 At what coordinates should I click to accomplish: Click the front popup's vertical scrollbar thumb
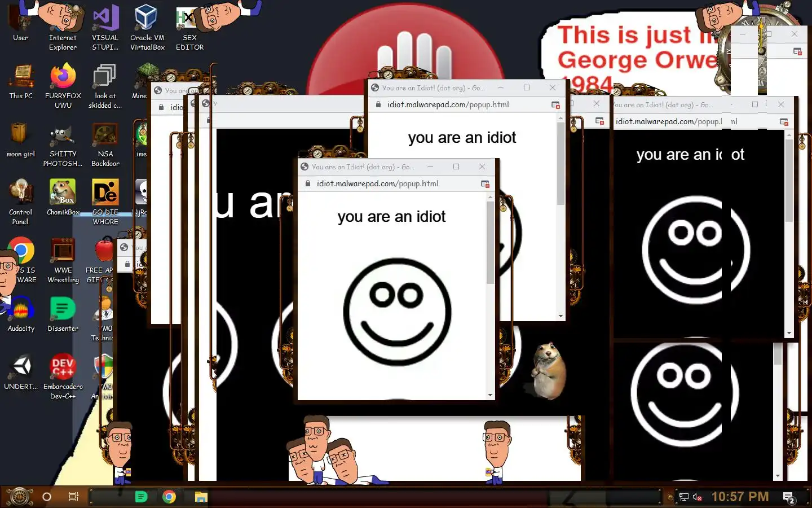(490, 243)
